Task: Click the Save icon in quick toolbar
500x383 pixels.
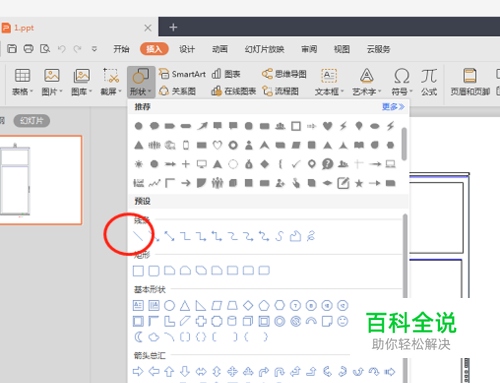Action: pos(12,49)
